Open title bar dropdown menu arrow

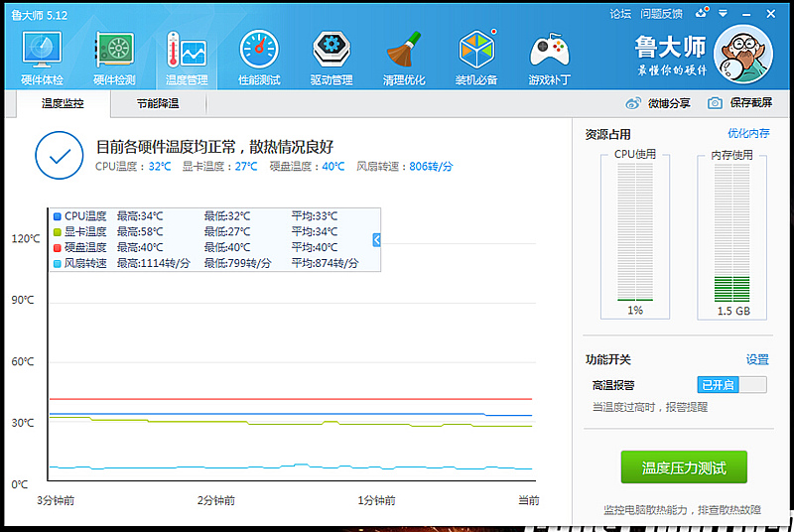tap(724, 14)
